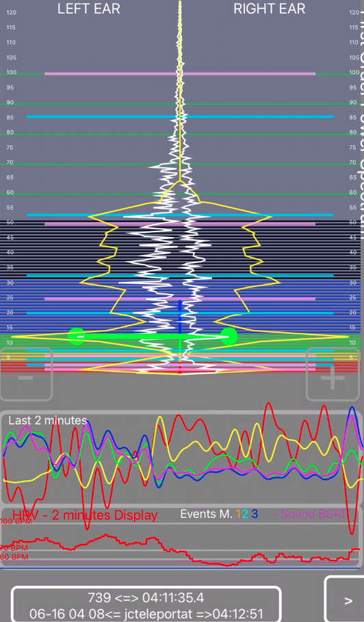The height and width of the screenshot is (622, 364).
Task: Click event marker number 2
Action: click(x=245, y=514)
